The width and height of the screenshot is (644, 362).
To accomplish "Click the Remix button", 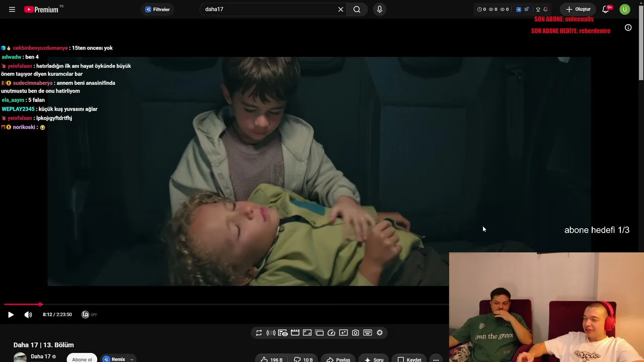I will point(114,359).
